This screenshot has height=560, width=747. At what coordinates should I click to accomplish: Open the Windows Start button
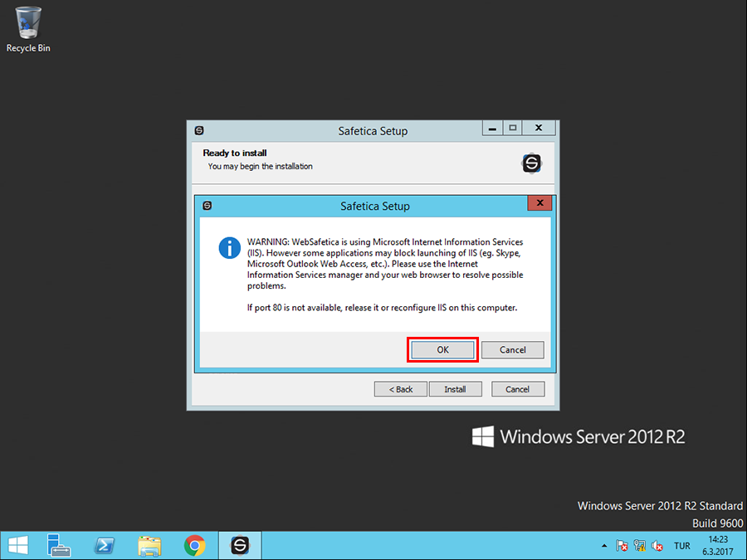(x=18, y=546)
